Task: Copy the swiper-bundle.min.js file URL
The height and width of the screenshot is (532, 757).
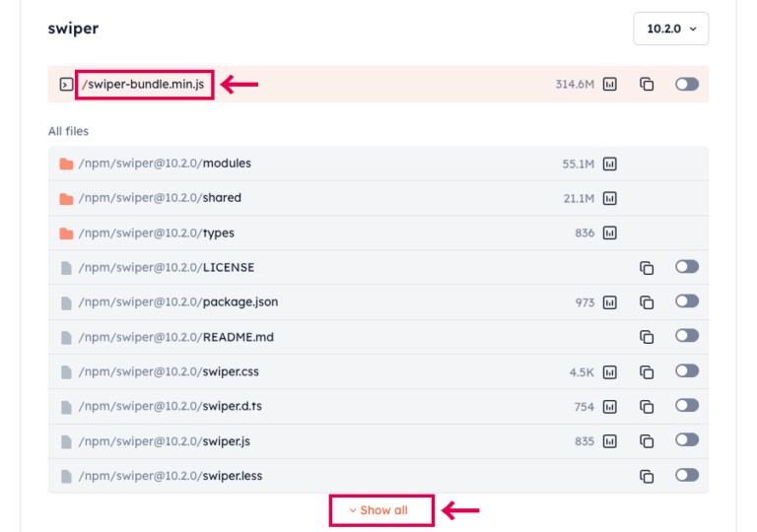Action: tap(647, 85)
